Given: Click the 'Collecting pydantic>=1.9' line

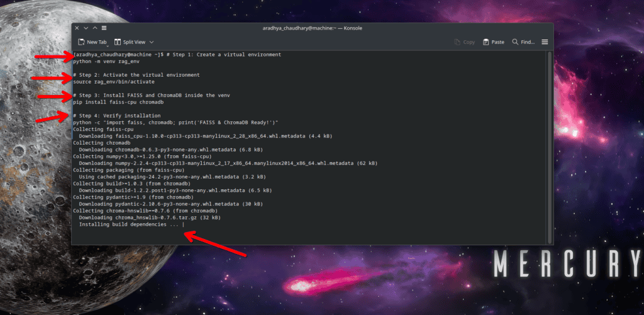Looking at the screenshot, I should click(135, 197).
